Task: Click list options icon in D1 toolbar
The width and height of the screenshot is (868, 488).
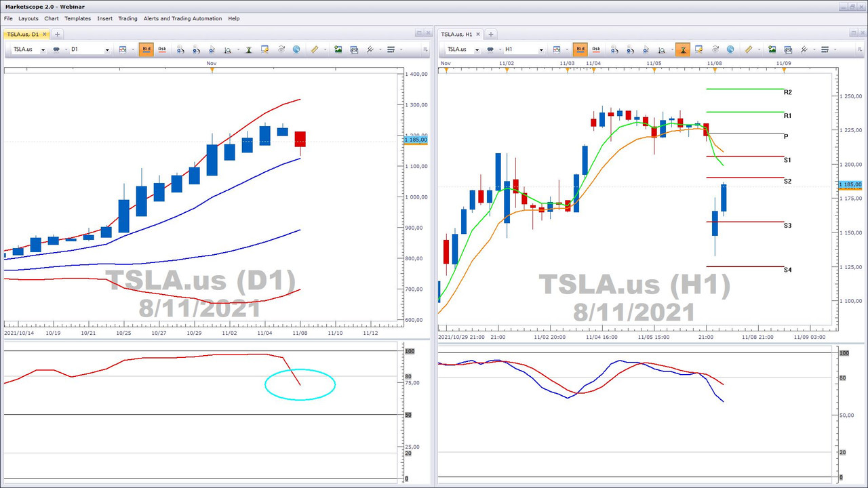Action: pyautogui.click(x=391, y=49)
